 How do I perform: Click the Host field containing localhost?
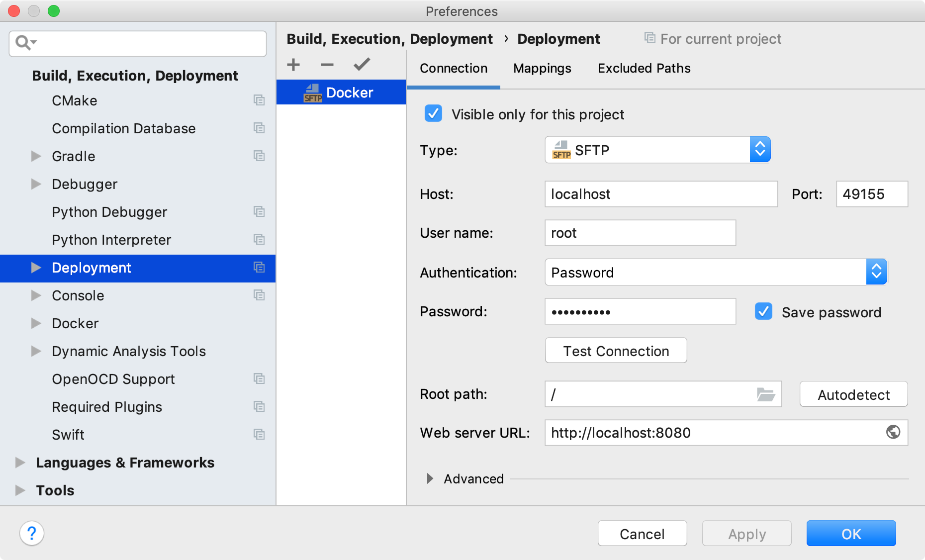[x=661, y=194]
